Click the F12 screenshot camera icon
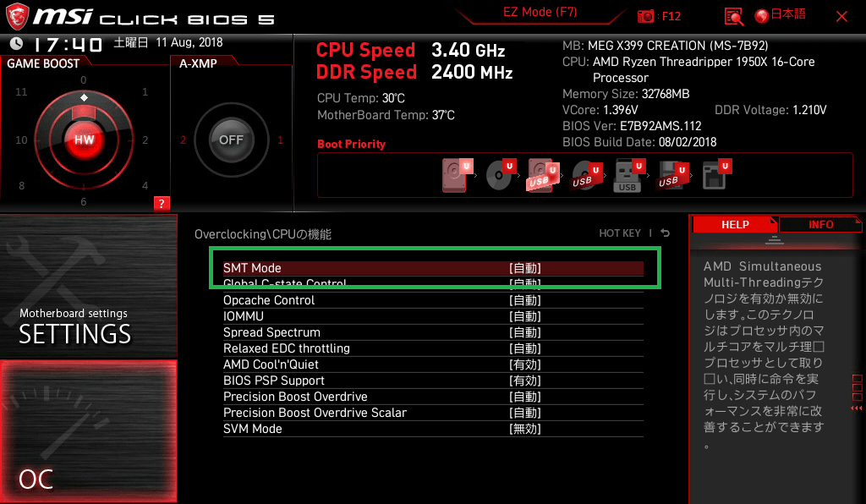Image resolution: width=866 pixels, height=504 pixels. [x=646, y=16]
